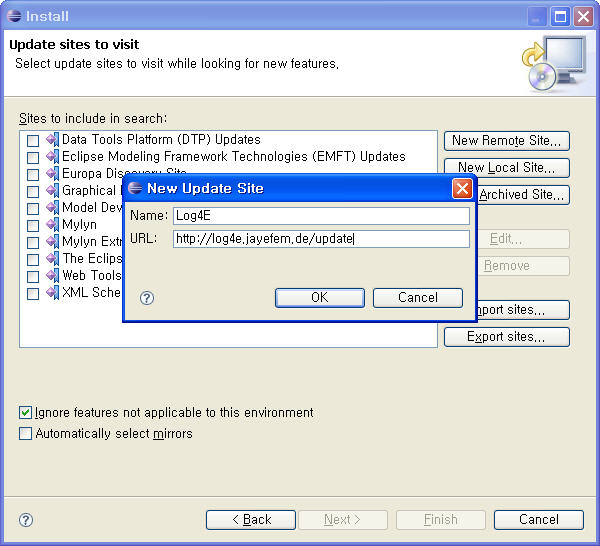Screen dimensions: 600x546
Task: Click the Export sites button
Action: pos(507,337)
